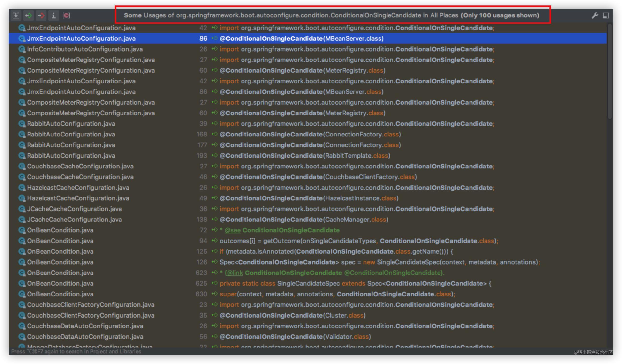The image size is (622, 364).
Task: Toggle the red [m] merge usages button
Action: 67,15
